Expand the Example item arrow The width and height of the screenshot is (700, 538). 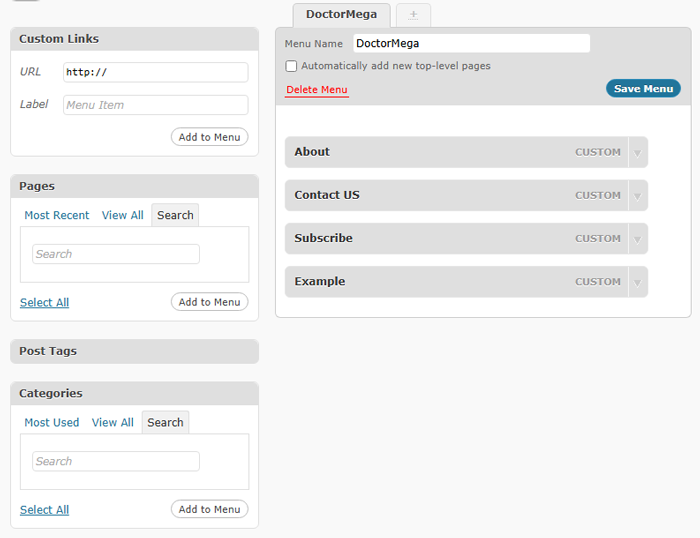point(638,282)
